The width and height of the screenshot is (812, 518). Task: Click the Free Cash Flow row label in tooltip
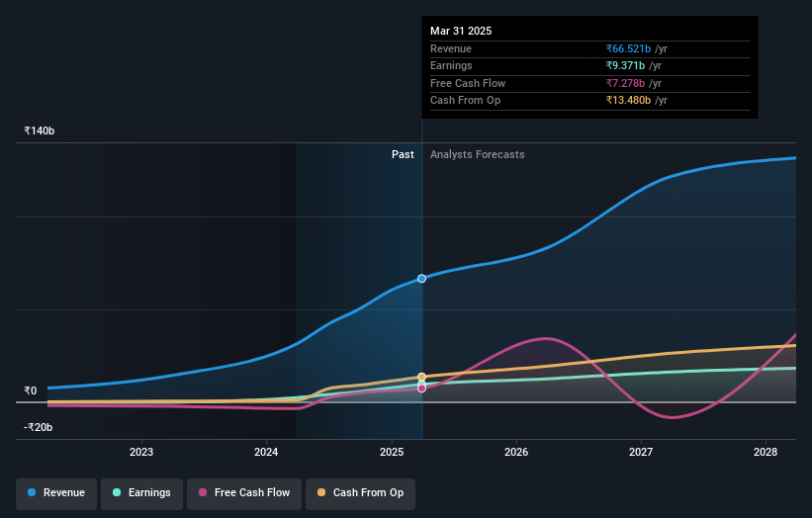(x=468, y=83)
